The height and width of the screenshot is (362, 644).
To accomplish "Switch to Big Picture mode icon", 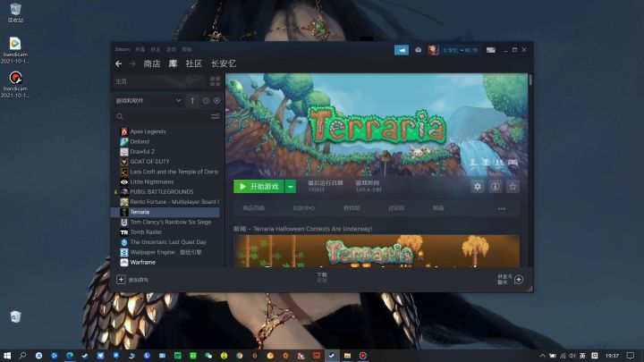I will (x=491, y=50).
